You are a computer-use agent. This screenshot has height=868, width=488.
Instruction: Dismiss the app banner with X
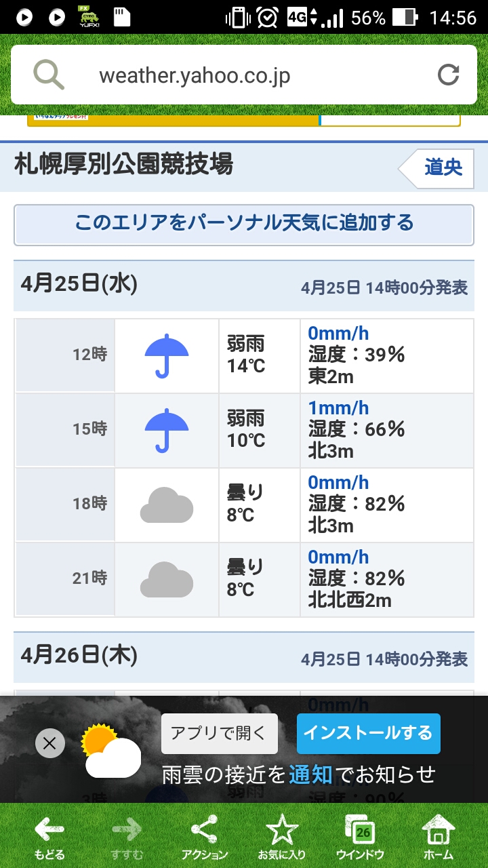49,743
